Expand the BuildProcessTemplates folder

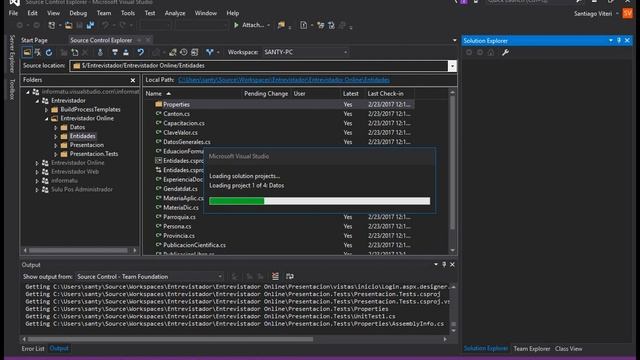(x=46, y=110)
